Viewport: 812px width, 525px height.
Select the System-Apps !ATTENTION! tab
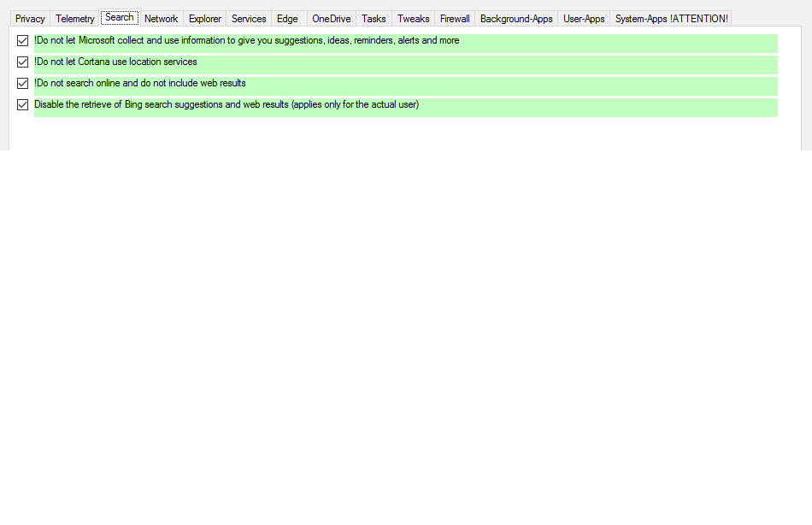point(671,19)
